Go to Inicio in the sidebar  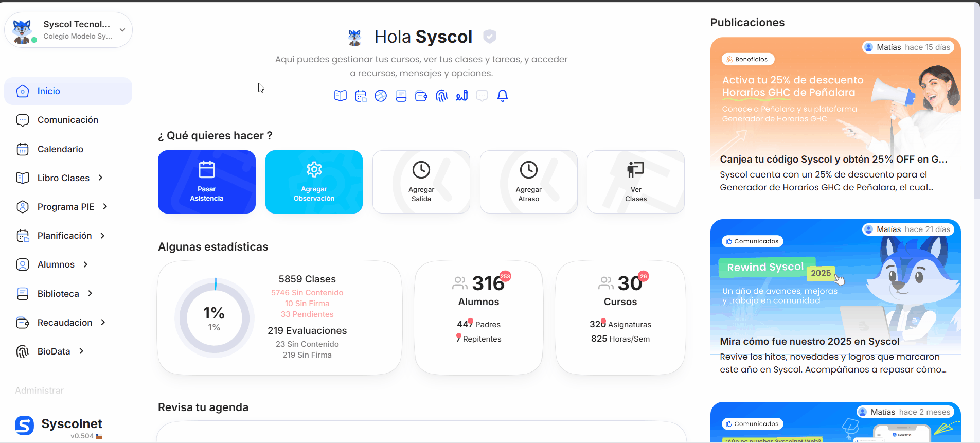point(68,91)
